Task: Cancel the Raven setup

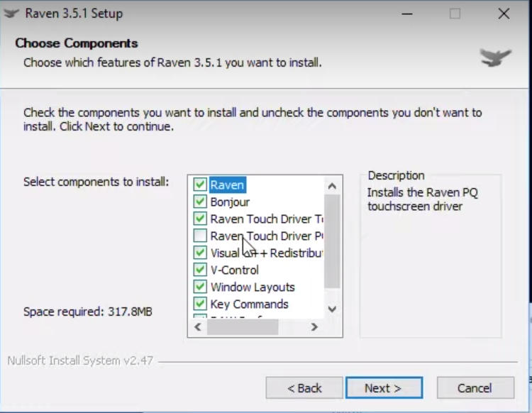Action: [475, 387]
